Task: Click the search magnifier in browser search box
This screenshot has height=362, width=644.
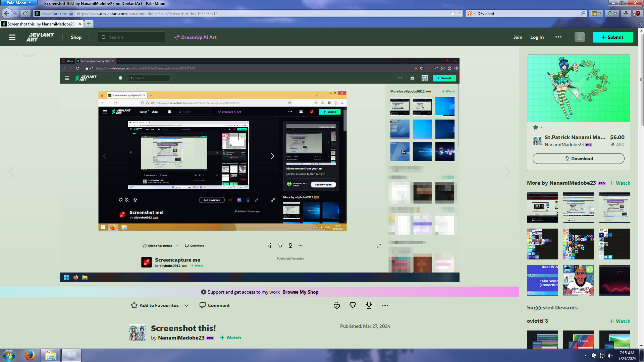Action: [x=583, y=13]
